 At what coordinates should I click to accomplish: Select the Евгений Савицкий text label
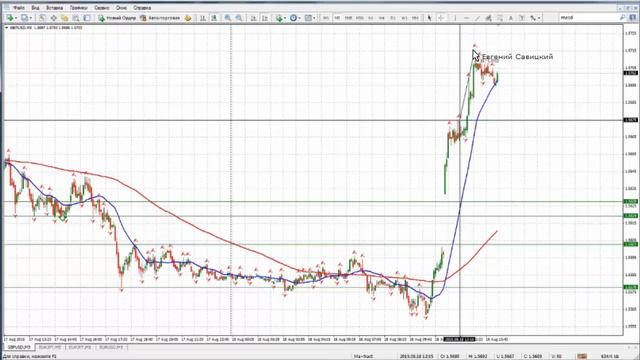pyautogui.click(x=518, y=57)
